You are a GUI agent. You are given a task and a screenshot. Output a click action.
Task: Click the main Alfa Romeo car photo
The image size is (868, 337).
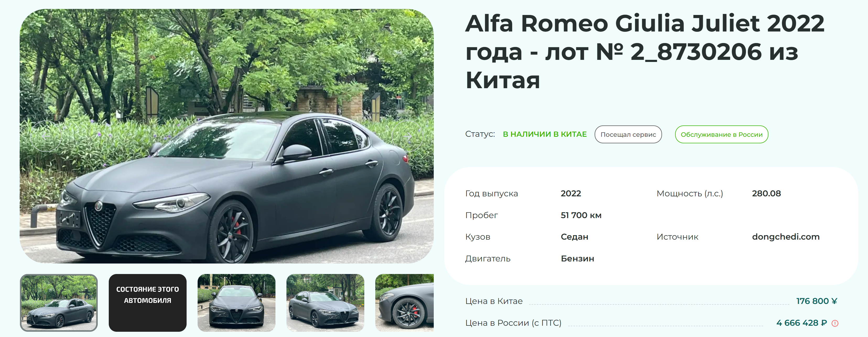(226, 136)
